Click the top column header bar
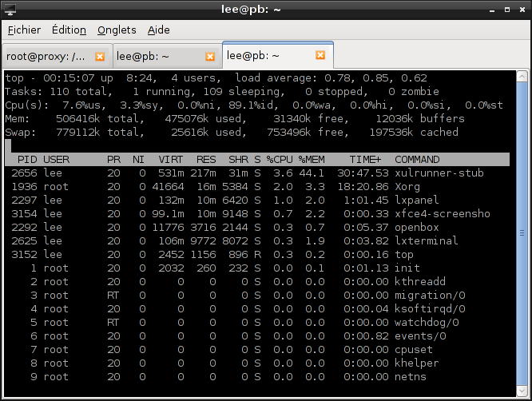 click(x=256, y=160)
